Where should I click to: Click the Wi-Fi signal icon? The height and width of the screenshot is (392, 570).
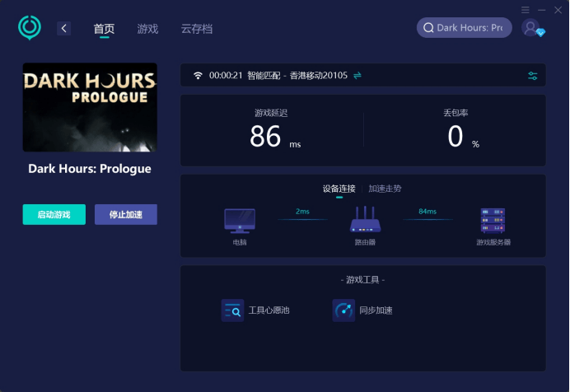point(198,76)
